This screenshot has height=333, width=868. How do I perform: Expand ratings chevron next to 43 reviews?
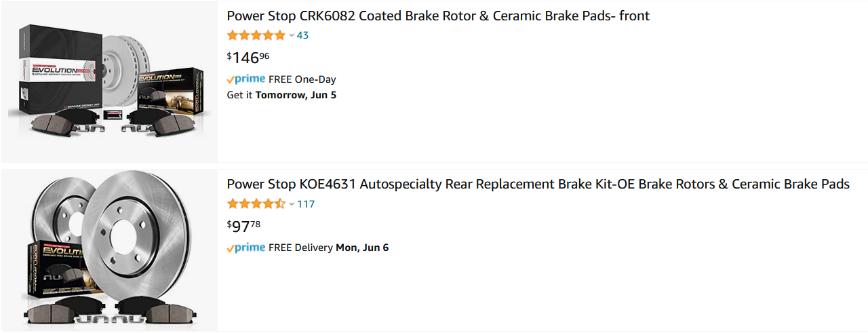292,35
